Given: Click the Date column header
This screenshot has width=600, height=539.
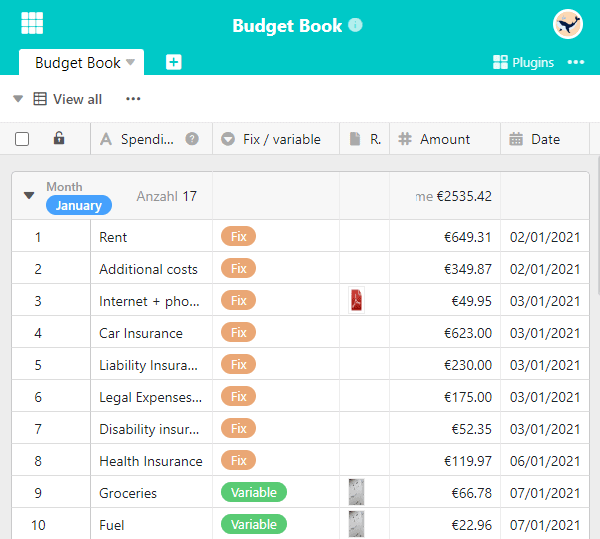Looking at the screenshot, I should click(x=545, y=139).
